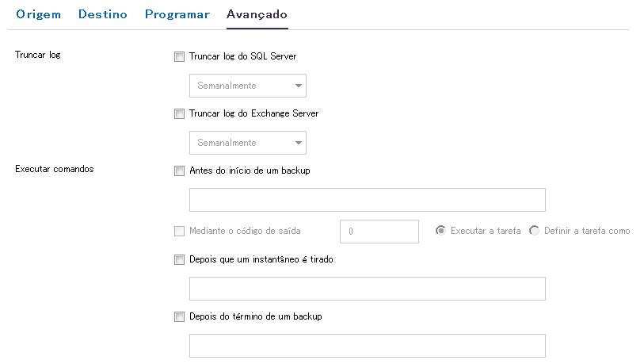This screenshot has width=644, height=364.
Task: Open the Destino tab
Action: pyautogui.click(x=103, y=15)
